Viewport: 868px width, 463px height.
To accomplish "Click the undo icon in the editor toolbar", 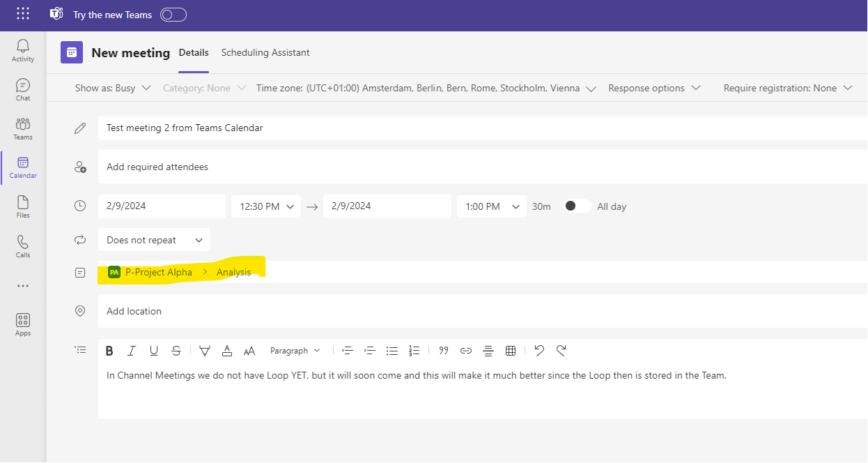I will (538, 350).
